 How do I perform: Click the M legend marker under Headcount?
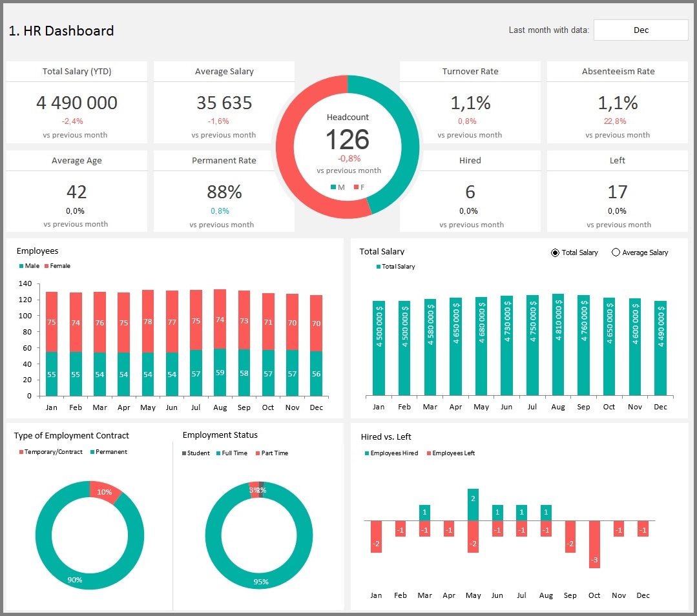(333, 187)
